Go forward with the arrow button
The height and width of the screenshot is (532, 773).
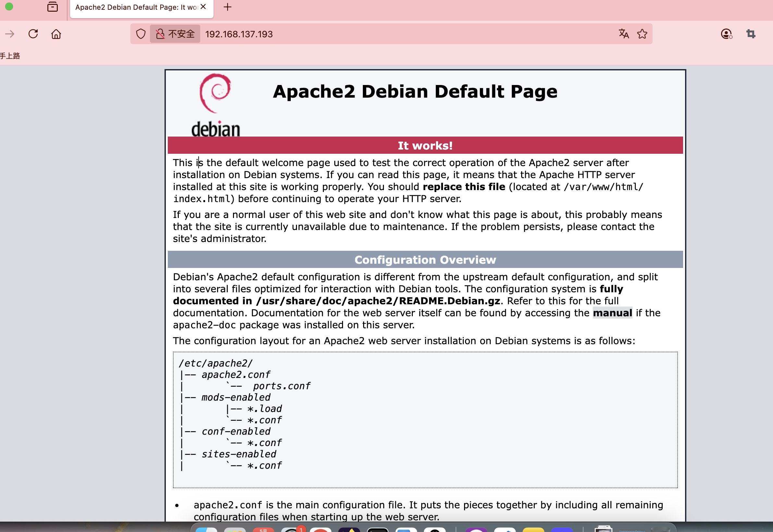pyautogui.click(x=10, y=34)
